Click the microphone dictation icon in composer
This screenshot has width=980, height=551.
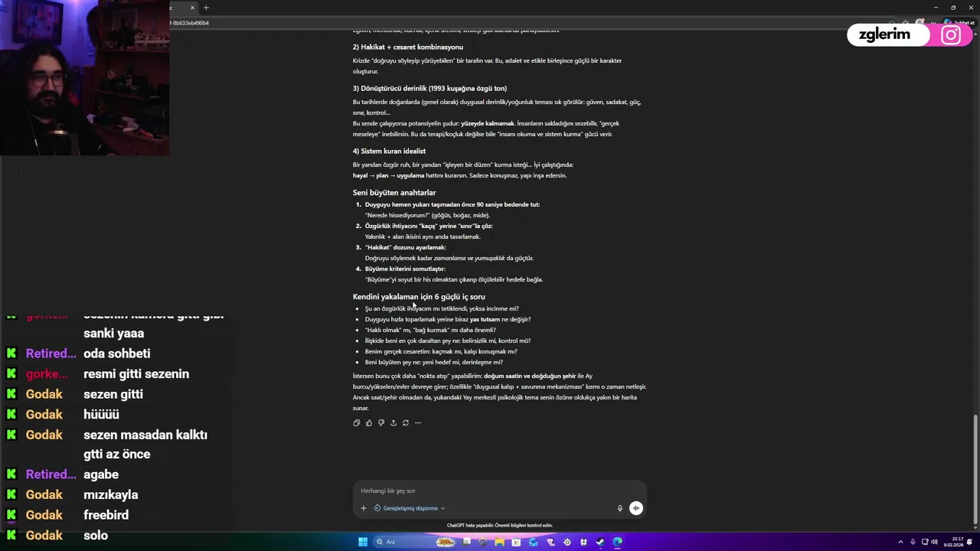click(x=620, y=508)
